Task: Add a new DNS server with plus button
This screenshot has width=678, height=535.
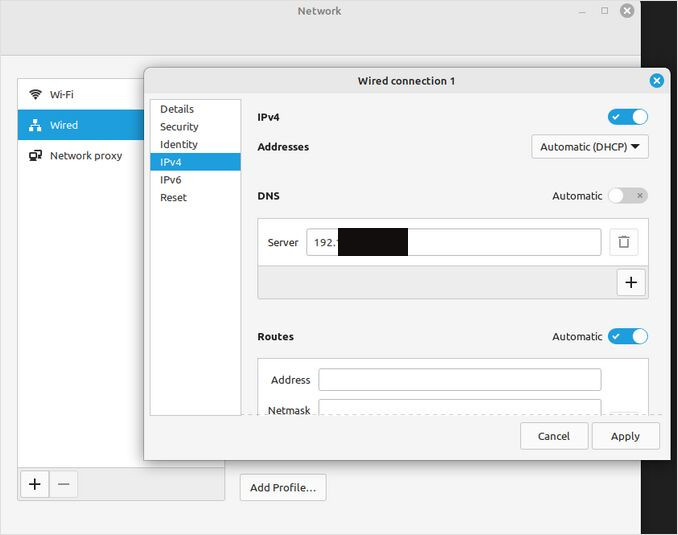Action: pyautogui.click(x=630, y=283)
